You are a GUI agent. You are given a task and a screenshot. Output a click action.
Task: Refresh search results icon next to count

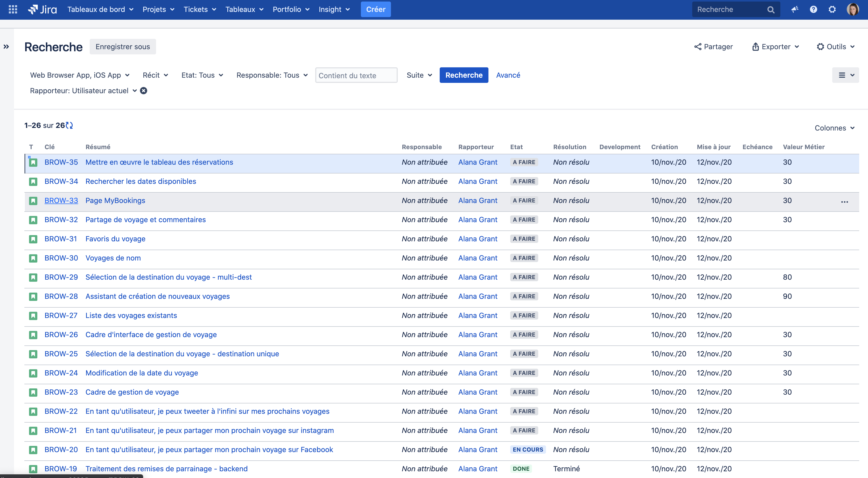69,125
